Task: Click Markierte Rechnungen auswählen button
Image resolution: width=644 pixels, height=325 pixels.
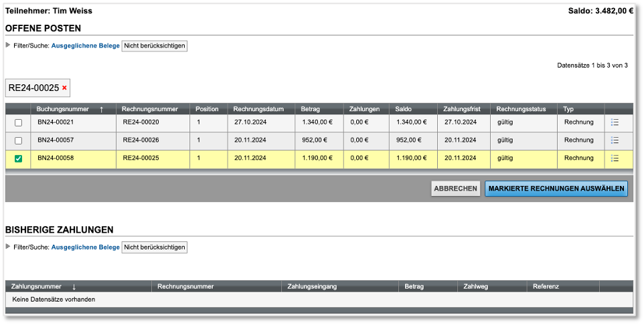Action: pyautogui.click(x=556, y=189)
